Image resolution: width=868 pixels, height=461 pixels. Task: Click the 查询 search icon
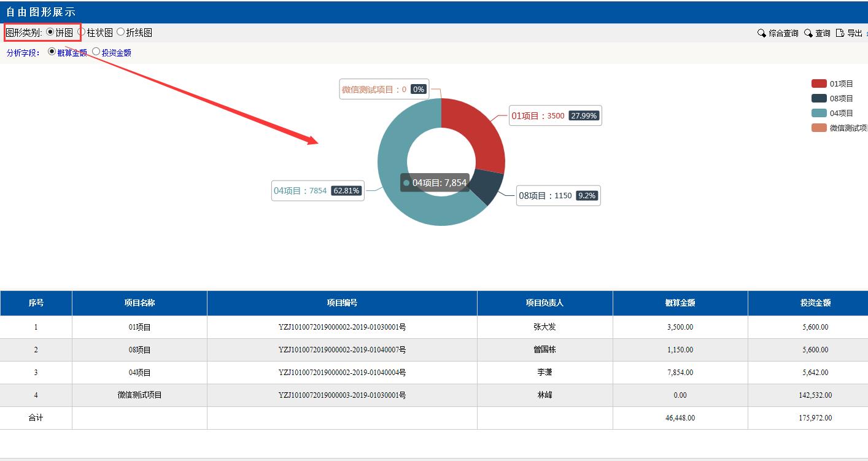808,33
